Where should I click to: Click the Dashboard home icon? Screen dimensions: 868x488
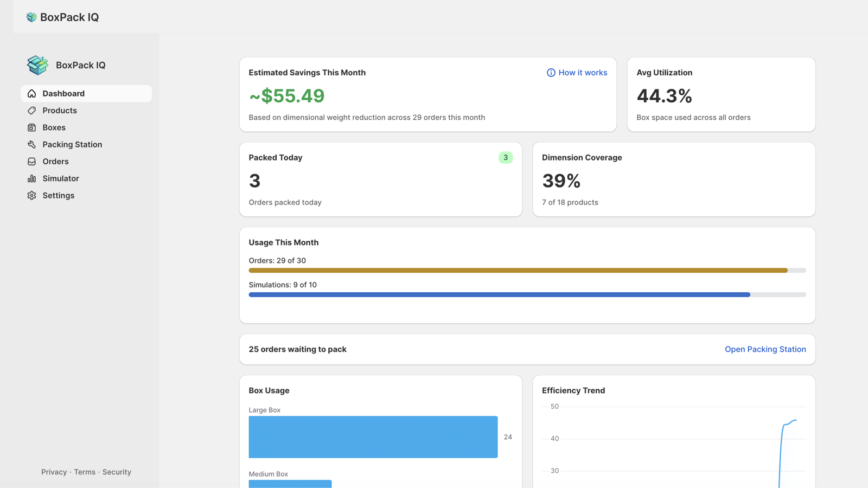coord(31,93)
